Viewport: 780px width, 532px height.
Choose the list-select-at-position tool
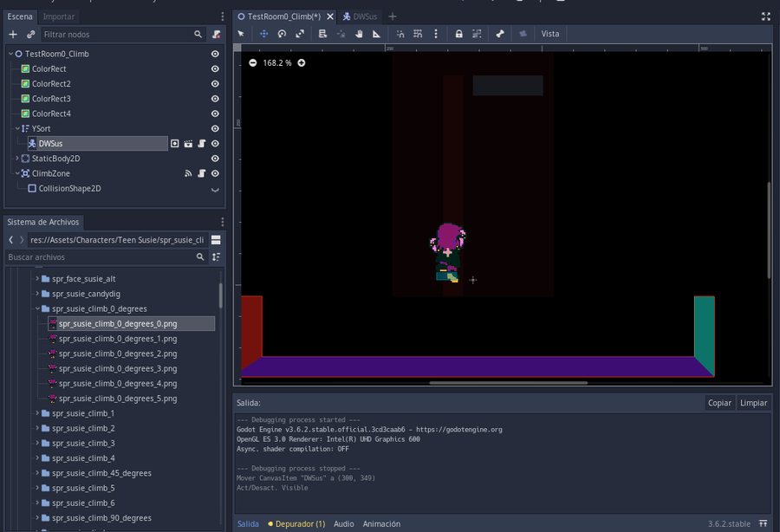pos(322,34)
